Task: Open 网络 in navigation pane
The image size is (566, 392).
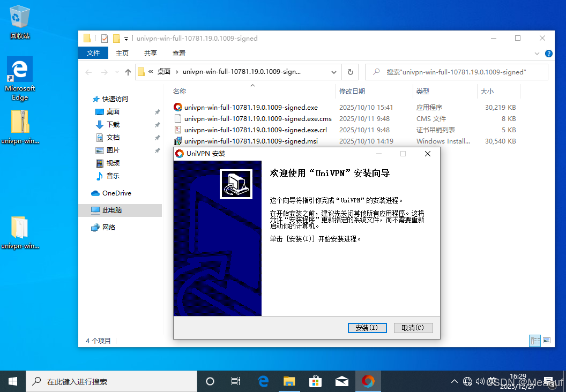Action: pyautogui.click(x=108, y=228)
